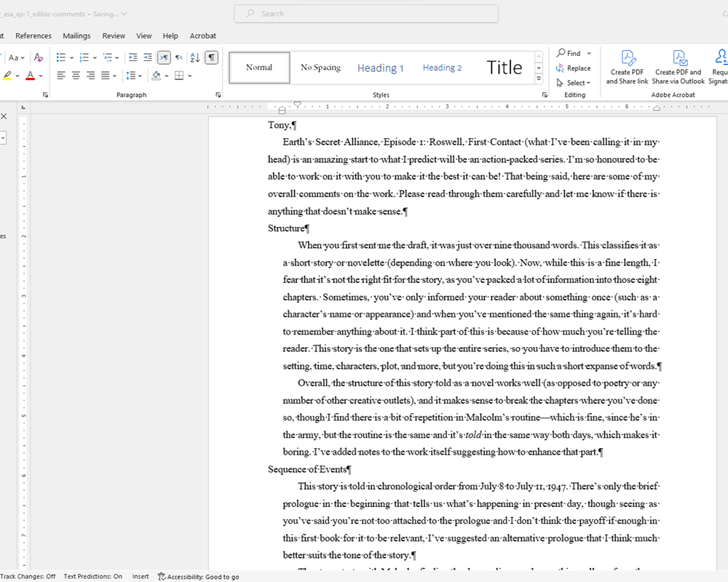Open the Replace dialog
This screenshot has width=728, height=582.
[x=574, y=68]
